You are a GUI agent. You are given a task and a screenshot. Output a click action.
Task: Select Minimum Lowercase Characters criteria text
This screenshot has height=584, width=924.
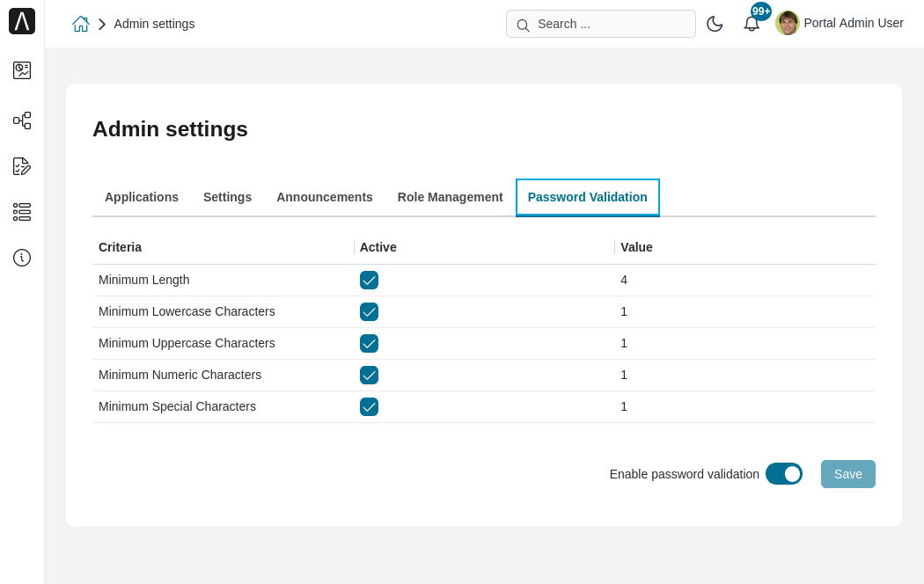[x=187, y=312]
